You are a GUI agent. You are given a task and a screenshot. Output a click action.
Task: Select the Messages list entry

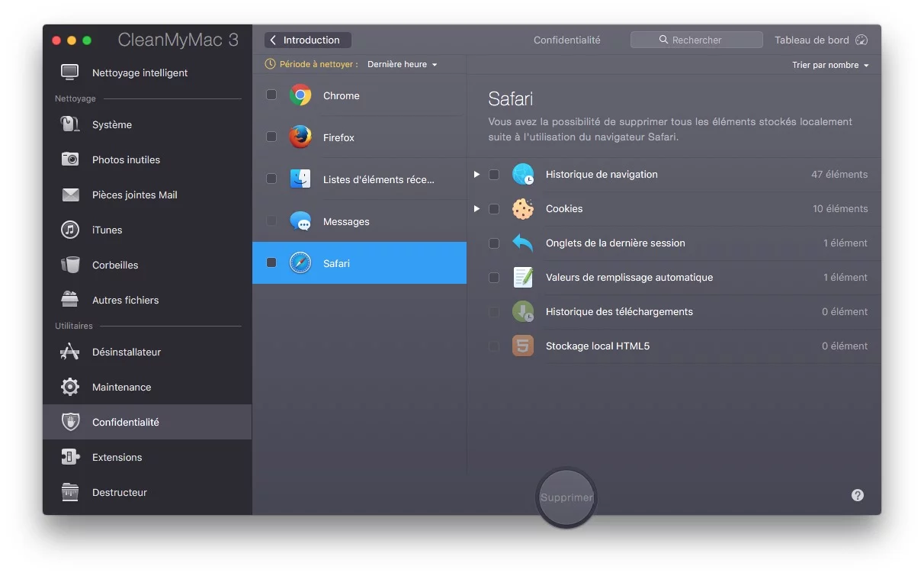pos(359,221)
